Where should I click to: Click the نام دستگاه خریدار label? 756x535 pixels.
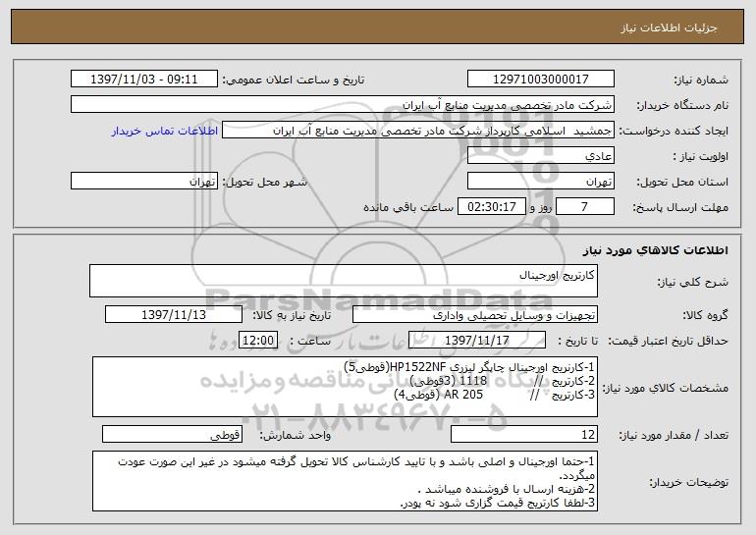(x=682, y=105)
